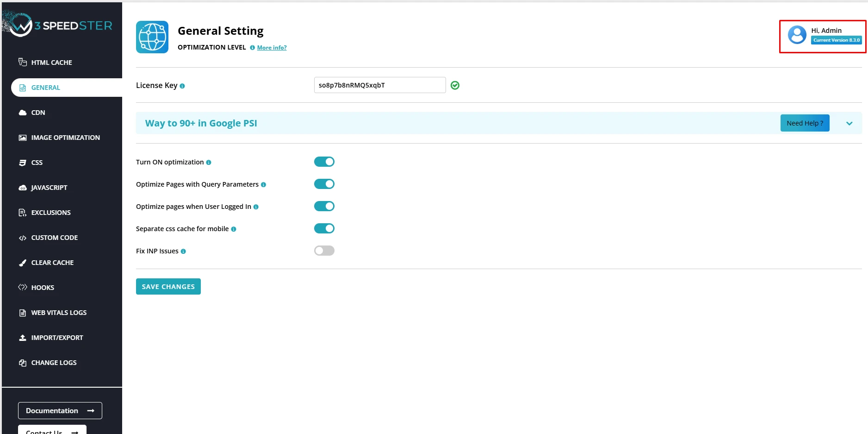868x434 pixels.
Task: Click the W3Speedster logo
Action: (58, 25)
